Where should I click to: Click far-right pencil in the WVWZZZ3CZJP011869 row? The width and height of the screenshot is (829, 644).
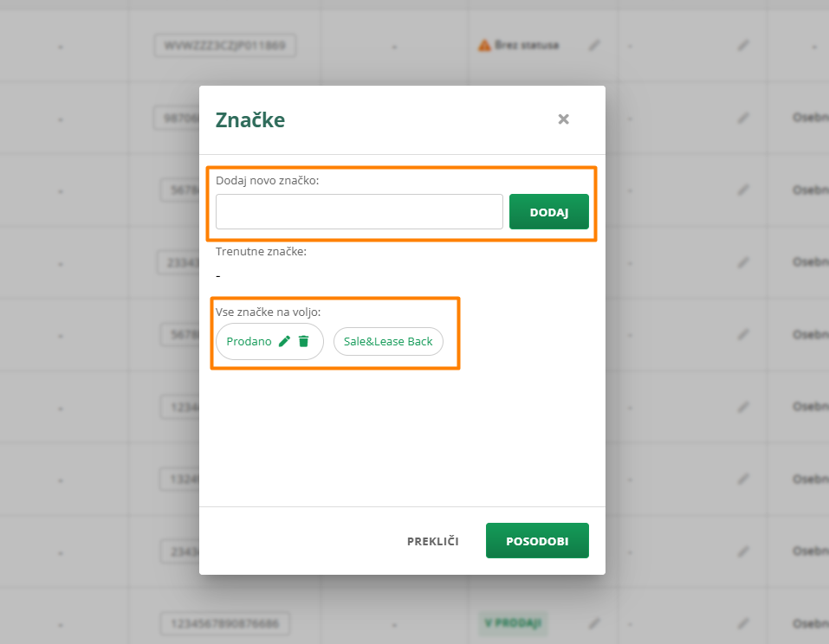743,45
